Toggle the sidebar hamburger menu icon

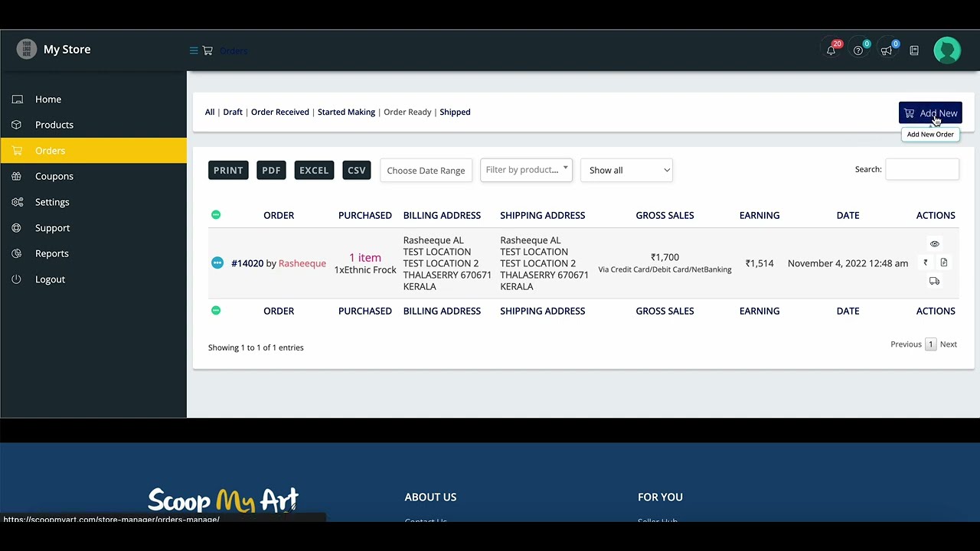click(x=194, y=51)
